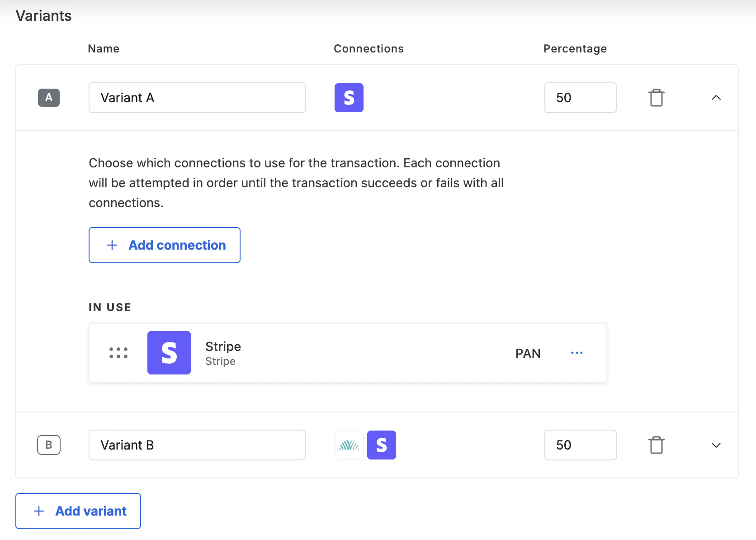Click the Name column header
756x540 pixels.
pos(104,49)
